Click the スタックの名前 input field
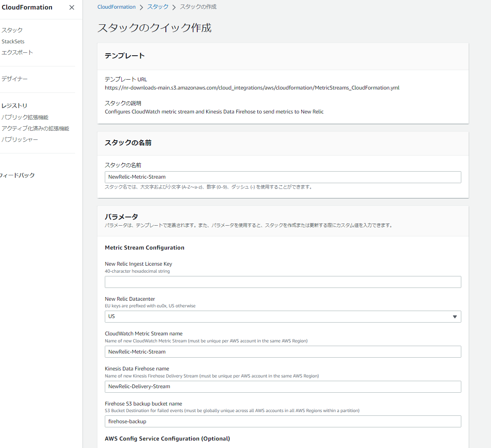Screen dimensions: 491x448 (283, 177)
